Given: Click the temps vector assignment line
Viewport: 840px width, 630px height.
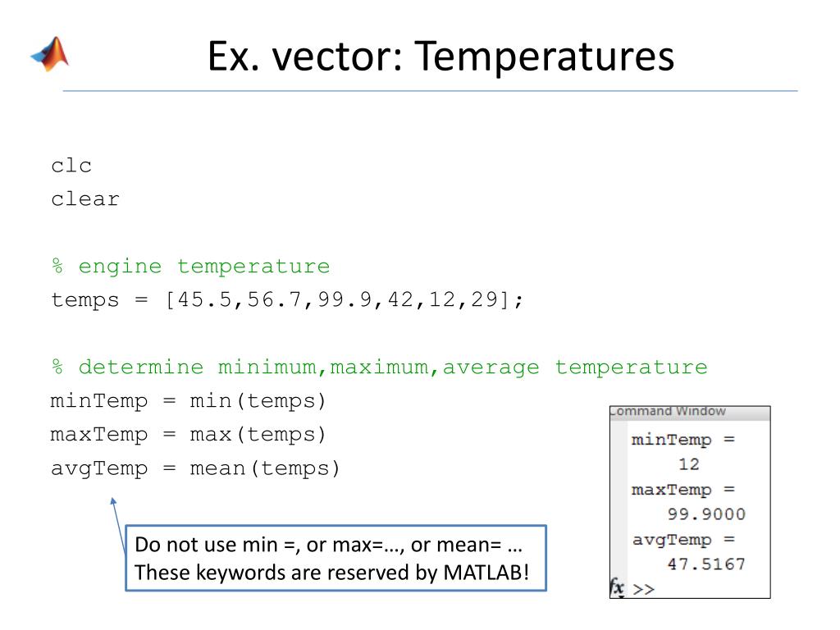Looking at the screenshot, I should (286, 299).
